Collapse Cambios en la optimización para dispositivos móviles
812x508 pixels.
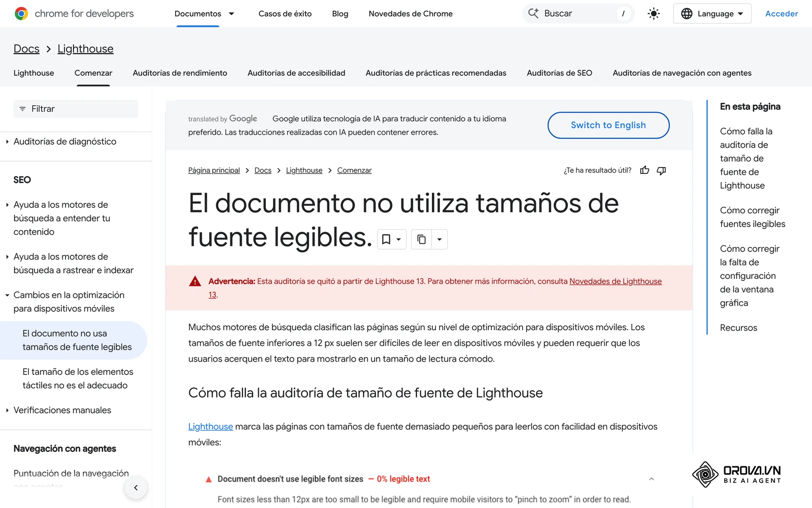click(7, 295)
